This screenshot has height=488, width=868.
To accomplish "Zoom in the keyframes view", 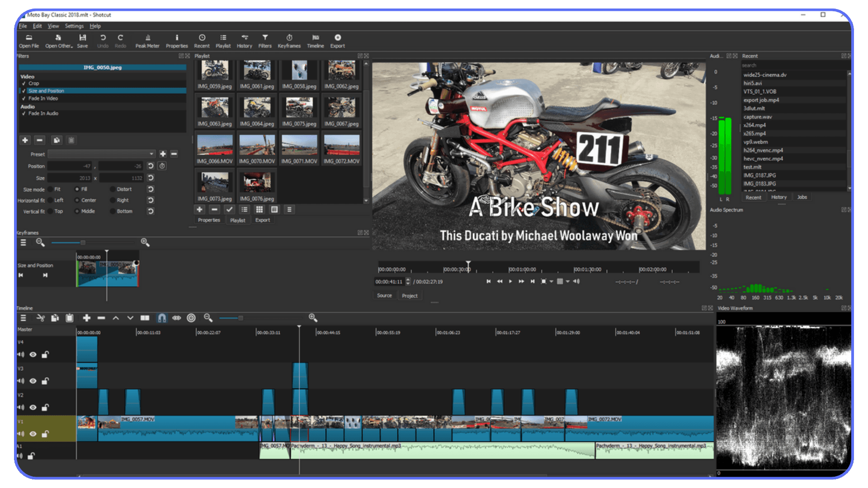I will click(x=145, y=242).
